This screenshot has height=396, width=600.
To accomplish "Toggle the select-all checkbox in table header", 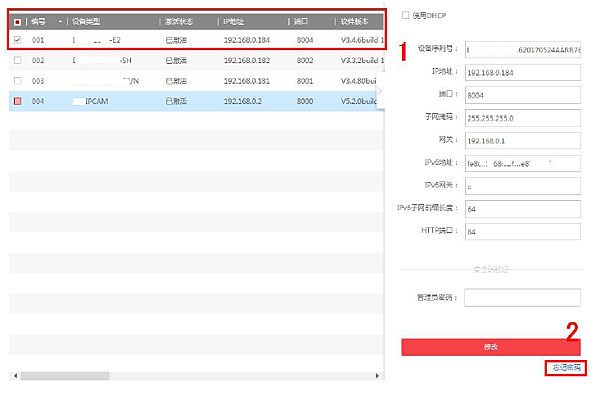I will pyautogui.click(x=18, y=22).
